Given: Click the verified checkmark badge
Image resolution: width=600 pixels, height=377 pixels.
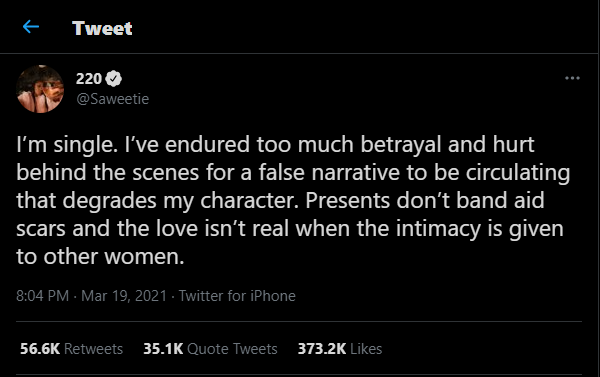Looking at the screenshot, I should pyautogui.click(x=113, y=78).
